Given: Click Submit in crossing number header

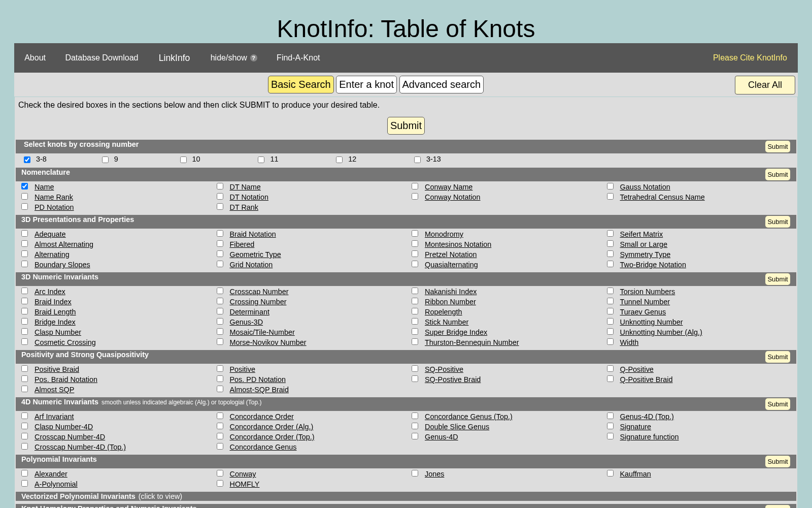Looking at the screenshot, I should [x=777, y=147].
